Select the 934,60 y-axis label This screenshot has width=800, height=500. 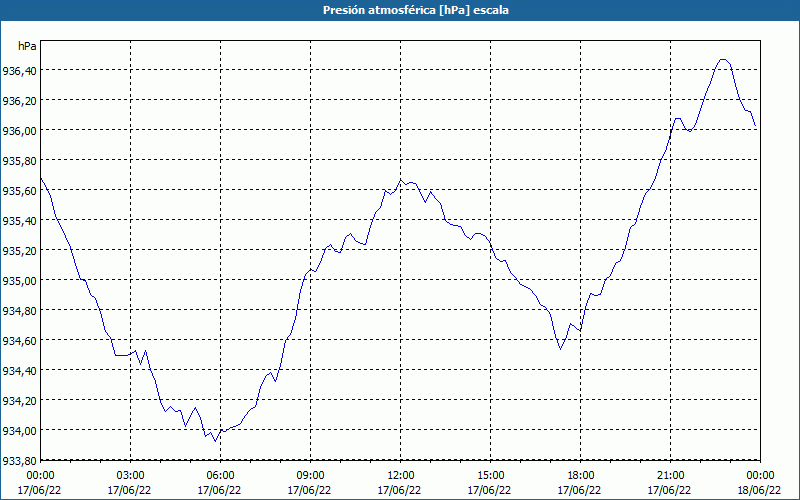click(x=19, y=341)
